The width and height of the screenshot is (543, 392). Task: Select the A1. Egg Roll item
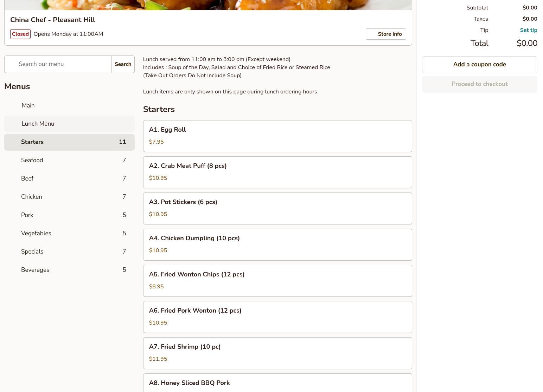click(277, 136)
